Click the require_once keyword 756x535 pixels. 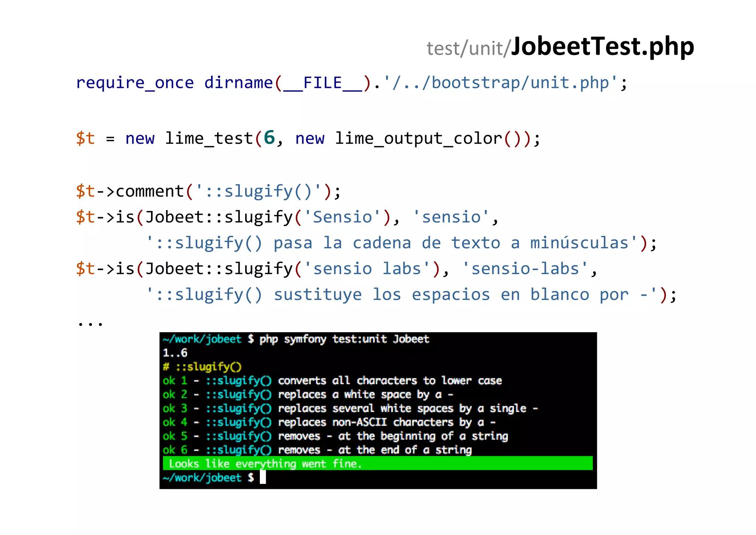[x=135, y=83]
